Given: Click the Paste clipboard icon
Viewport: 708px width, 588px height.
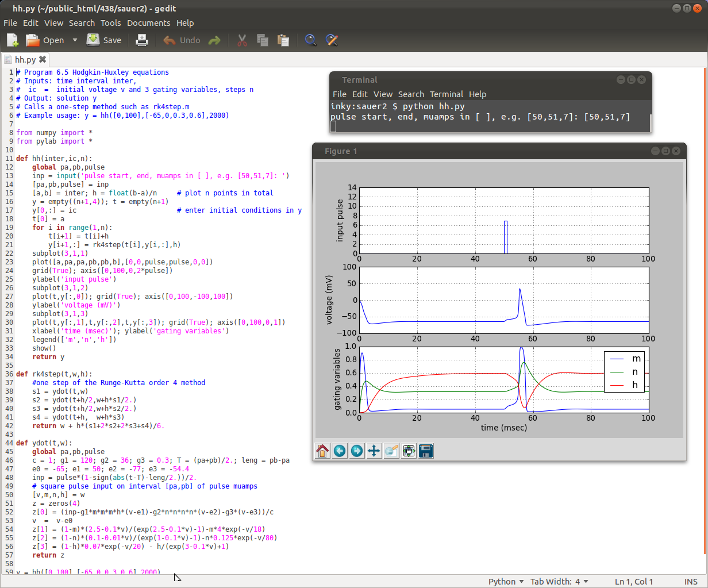Looking at the screenshot, I should 283,40.
